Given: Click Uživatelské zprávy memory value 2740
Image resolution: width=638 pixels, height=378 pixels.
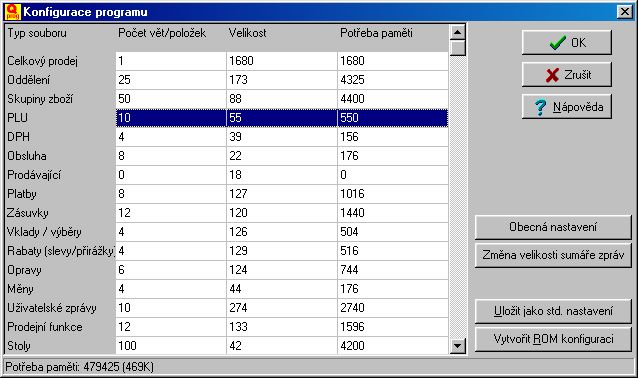Looking at the screenshot, I should [x=393, y=308].
